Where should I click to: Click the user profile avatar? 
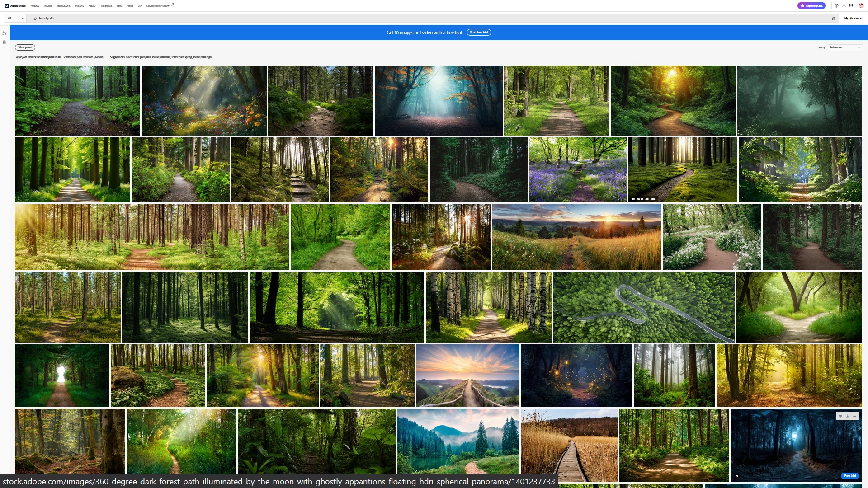click(x=861, y=6)
